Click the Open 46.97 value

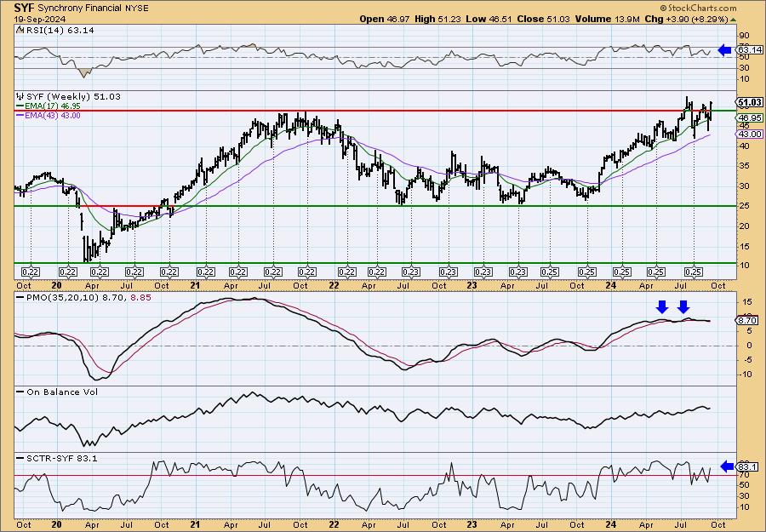point(384,19)
